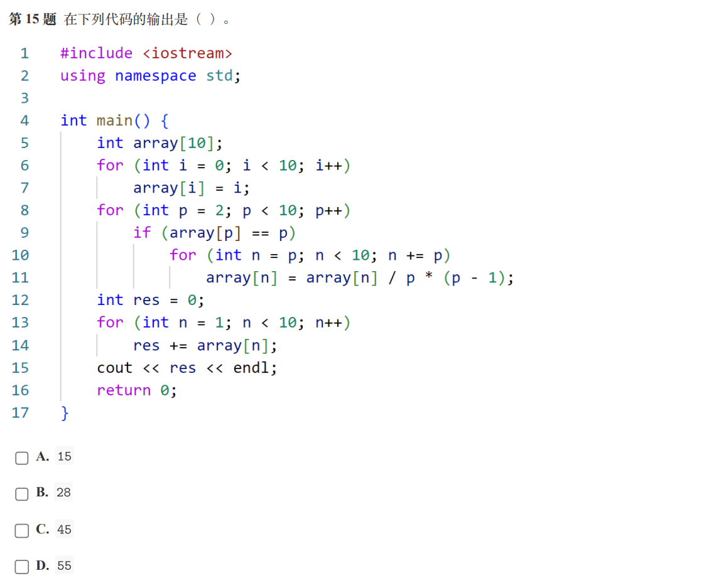Click line number 17 in the code gutter
This screenshot has height=588, width=709.
pyautogui.click(x=20, y=412)
